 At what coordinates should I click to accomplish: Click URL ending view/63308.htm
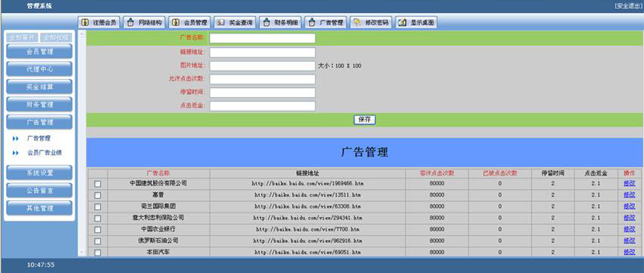click(x=307, y=207)
